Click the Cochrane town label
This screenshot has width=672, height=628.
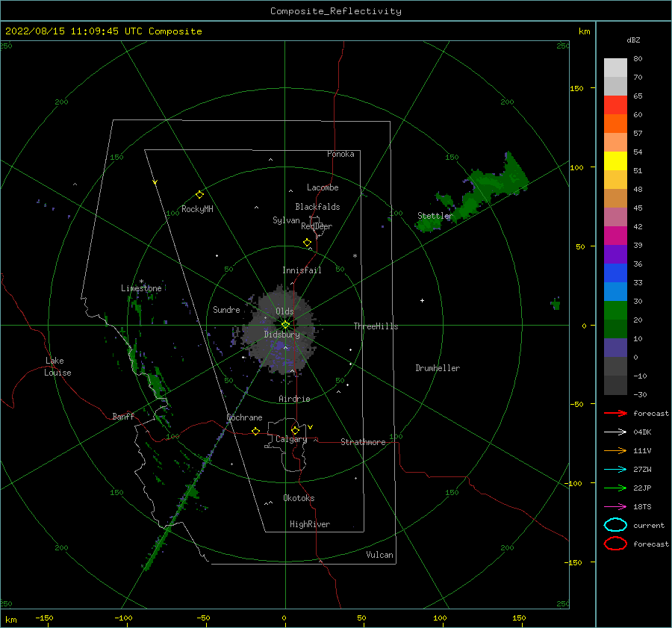click(x=244, y=417)
